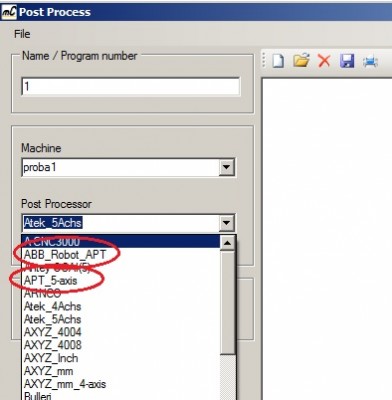Select AXYZ_4008 post processor
Viewport: 392px width, 400px height.
pos(121,345)
